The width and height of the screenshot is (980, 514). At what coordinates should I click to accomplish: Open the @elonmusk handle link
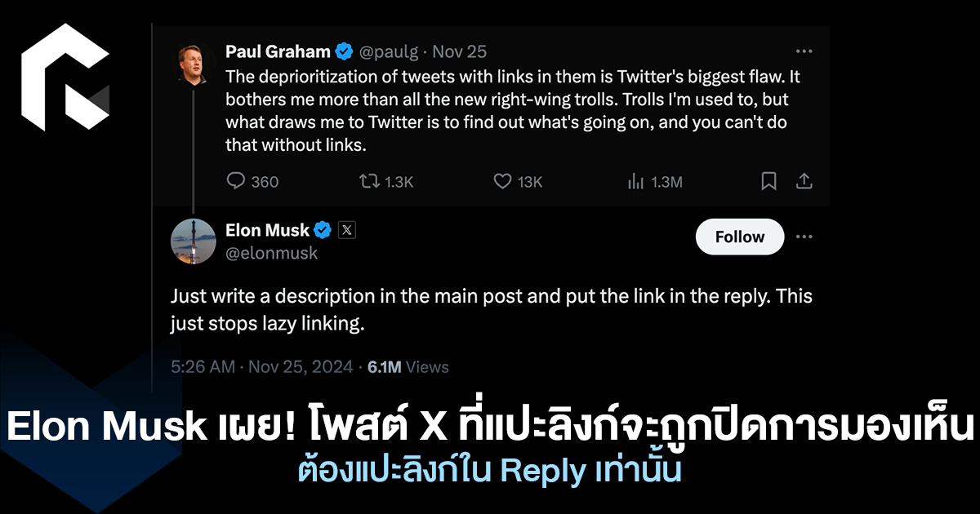[x=271, y=253]
